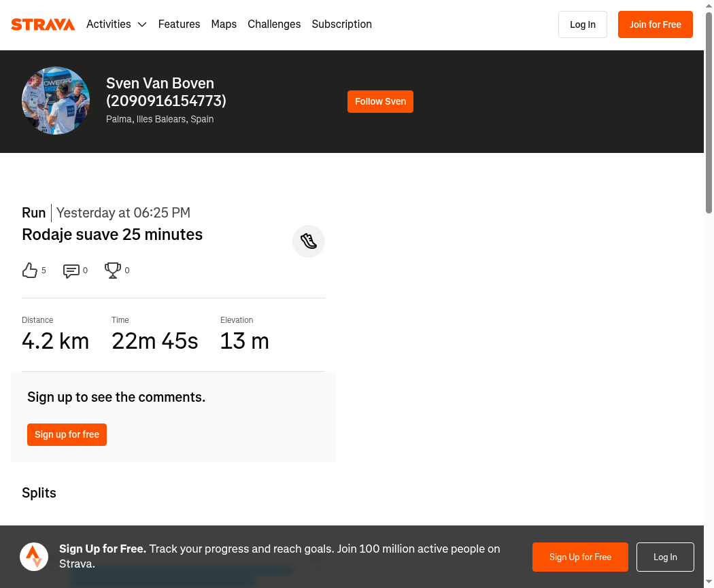The image size is (714, 588).
Task: Click the Splits heading
Action: click(39, 493)
